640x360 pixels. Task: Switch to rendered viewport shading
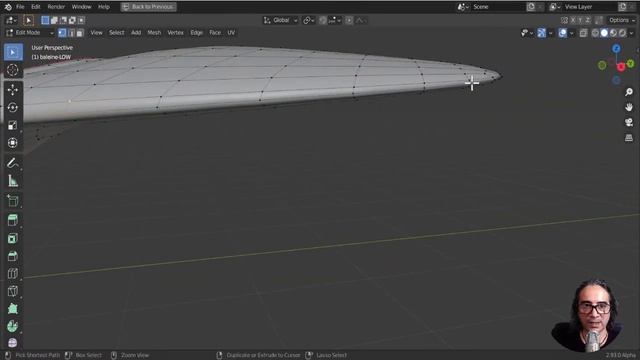622,33
